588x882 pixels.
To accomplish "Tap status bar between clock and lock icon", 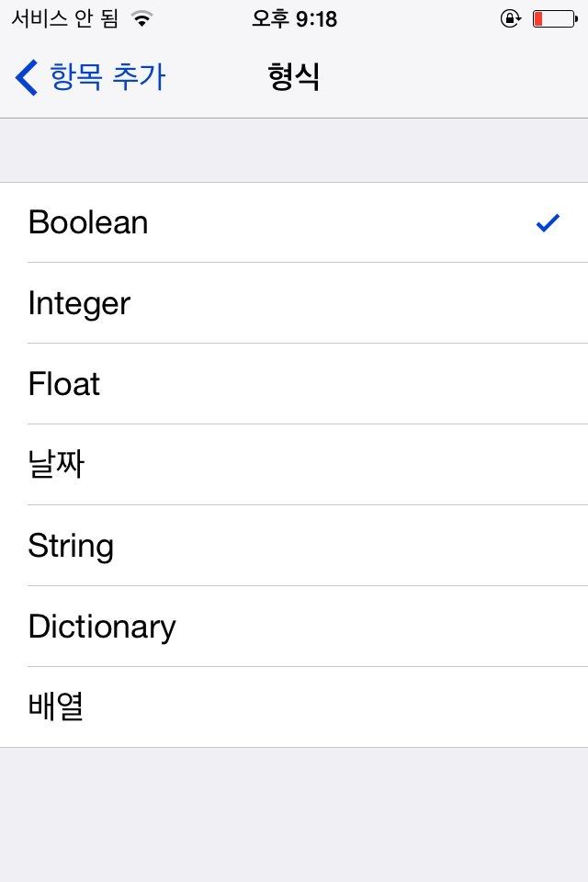I will tap(418, 19).
